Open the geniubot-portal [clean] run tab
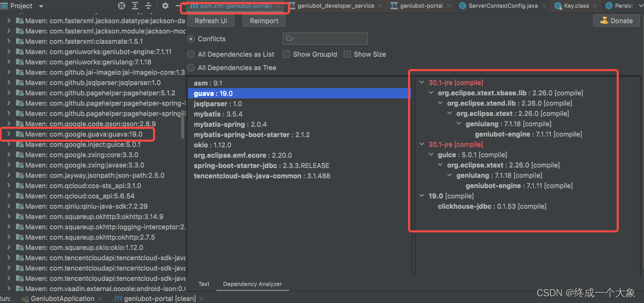Viewport: 644px width, 303px height. click(160, 298)
